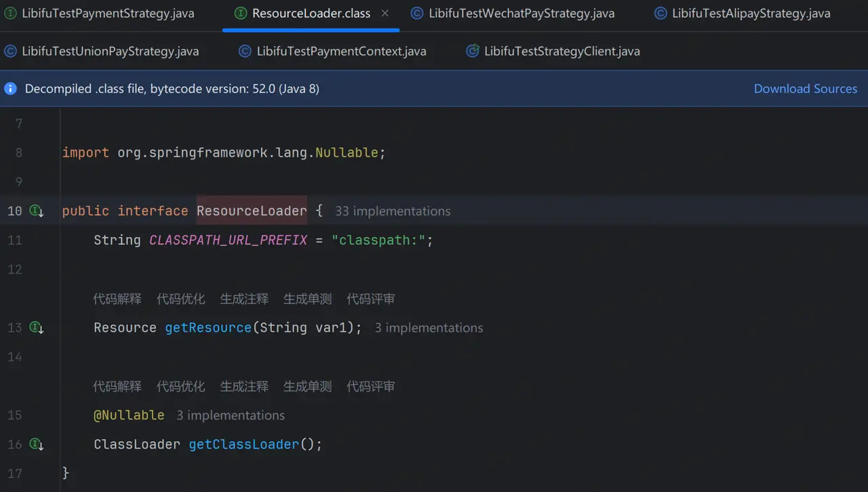Image resolution: width=868 pixels, height=492 pixels.
Task: Switch to LibifuTestPaymentStrategy.java tab
Action: tap(108, 13)
